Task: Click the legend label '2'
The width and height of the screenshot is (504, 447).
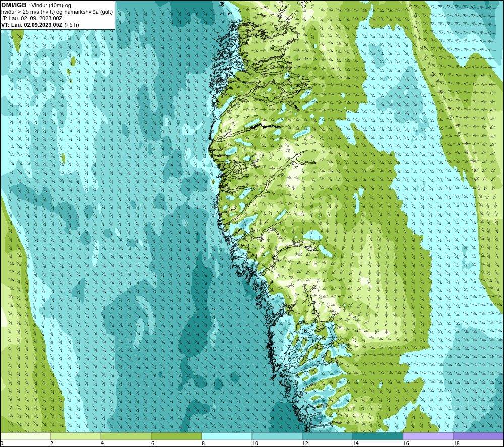Action: (x=52, y=443)
